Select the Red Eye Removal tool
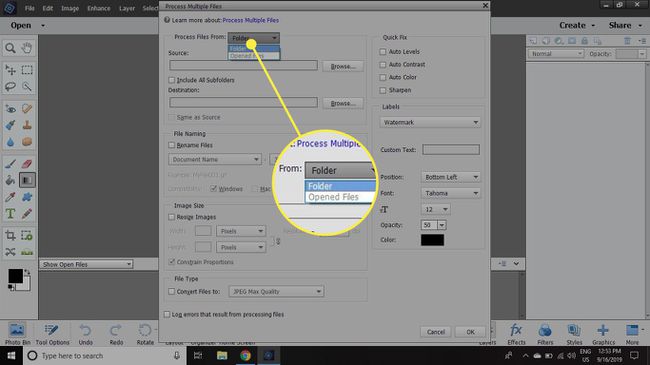This screenshot has height=365, width=650. [x=10, y=109]
